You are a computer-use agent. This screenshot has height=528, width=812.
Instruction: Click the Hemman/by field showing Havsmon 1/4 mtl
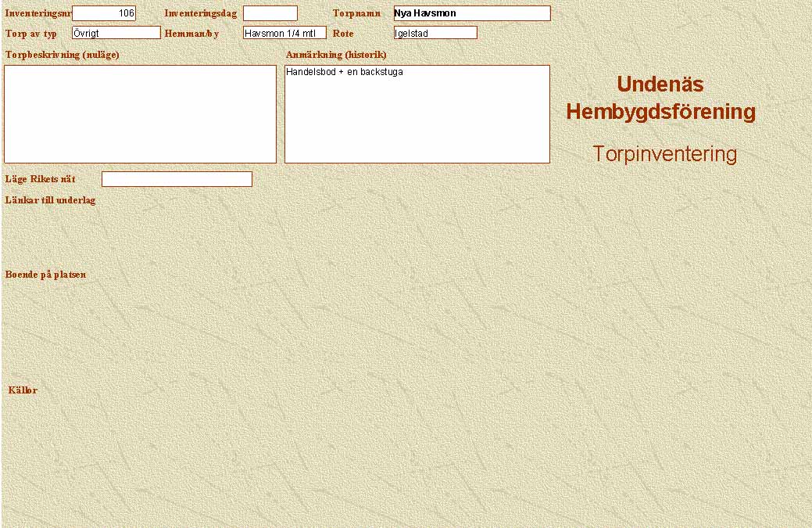coord(284,33)
